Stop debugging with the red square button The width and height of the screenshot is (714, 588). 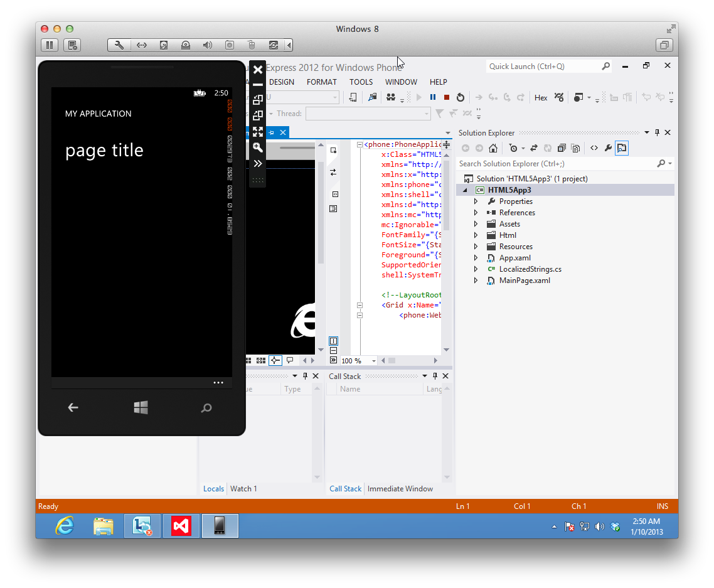446,97
